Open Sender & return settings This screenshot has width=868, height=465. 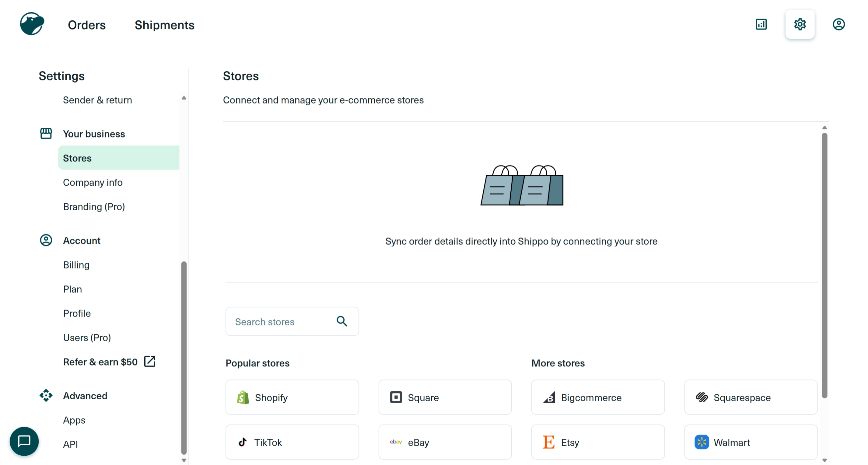[x=97, y=100]
